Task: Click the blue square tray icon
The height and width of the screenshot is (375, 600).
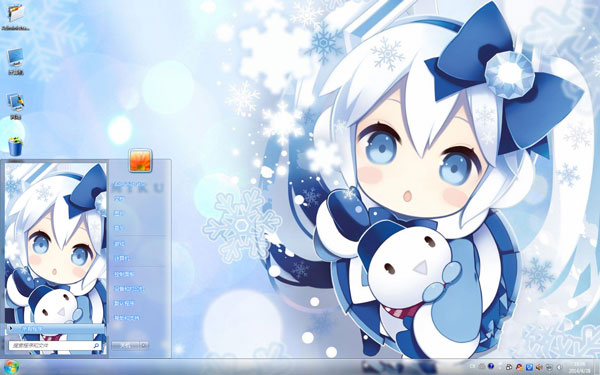Action: (x=530, y=367)
